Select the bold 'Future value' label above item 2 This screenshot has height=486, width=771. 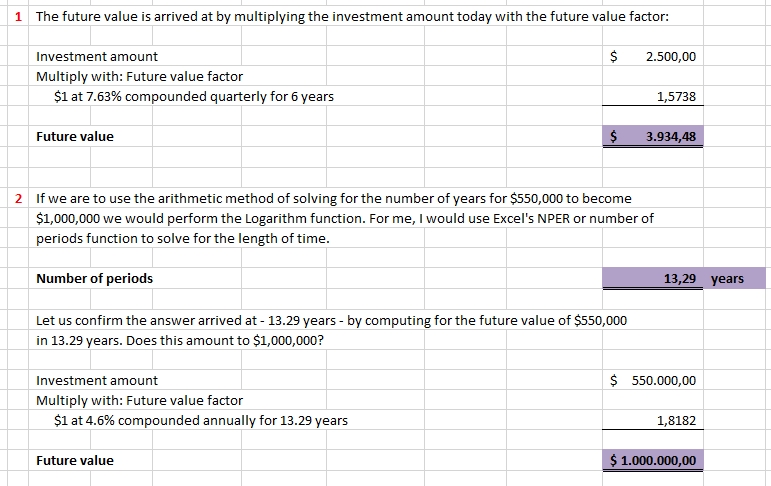point(75,136)
